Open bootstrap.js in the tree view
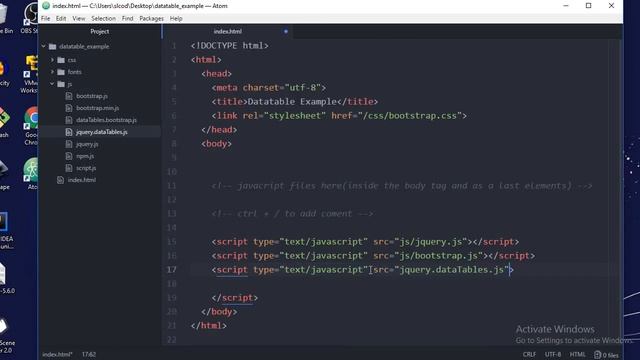The image size is (640, 360). click(92, 96)
